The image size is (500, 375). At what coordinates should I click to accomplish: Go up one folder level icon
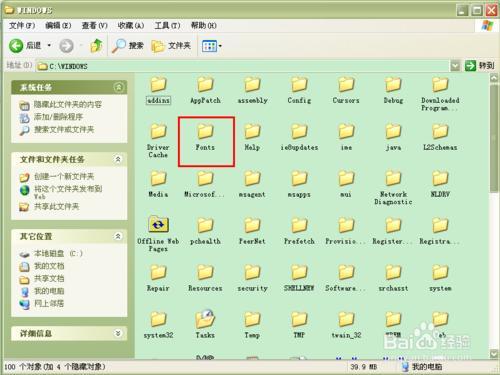[96, 46]
